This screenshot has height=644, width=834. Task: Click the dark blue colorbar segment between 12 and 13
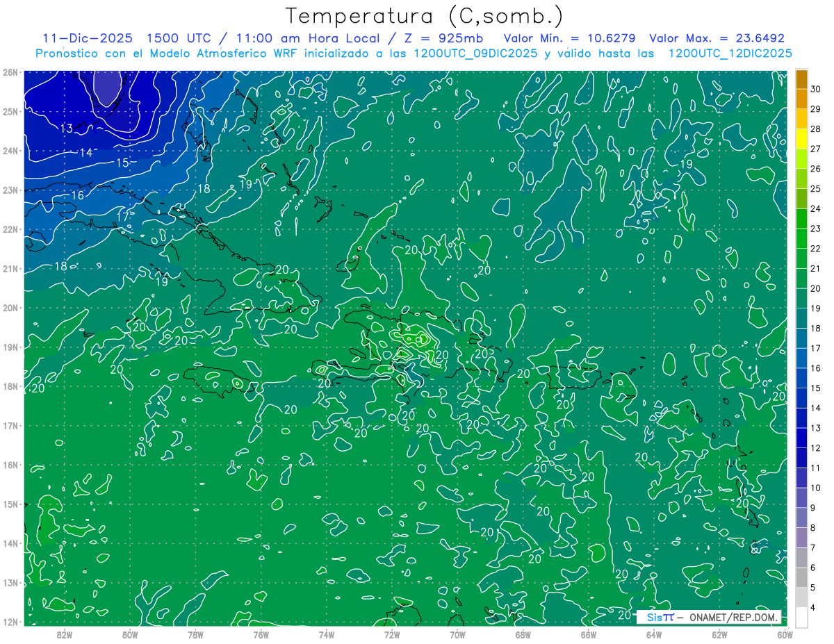(x=801, y=438)
